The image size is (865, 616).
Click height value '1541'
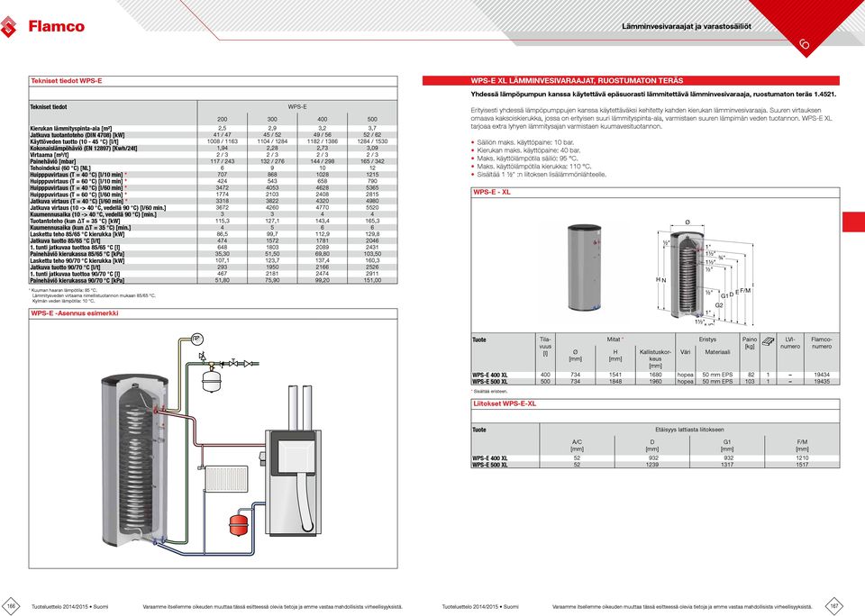click(615, 375)
